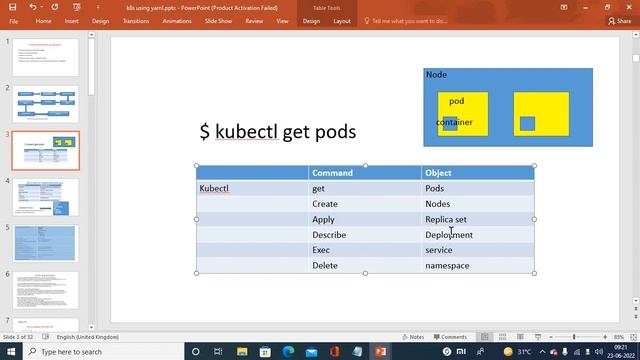Select slide 6 thumbnail
640x360 pixels.
point(45,290)
